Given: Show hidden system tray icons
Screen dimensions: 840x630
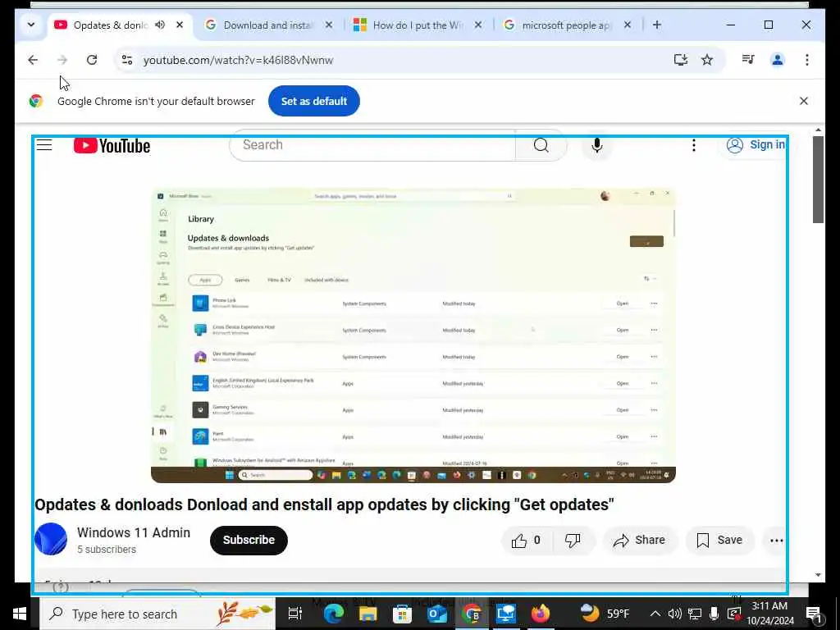Looking at the screenshot, I should click(x=655, y=614).
